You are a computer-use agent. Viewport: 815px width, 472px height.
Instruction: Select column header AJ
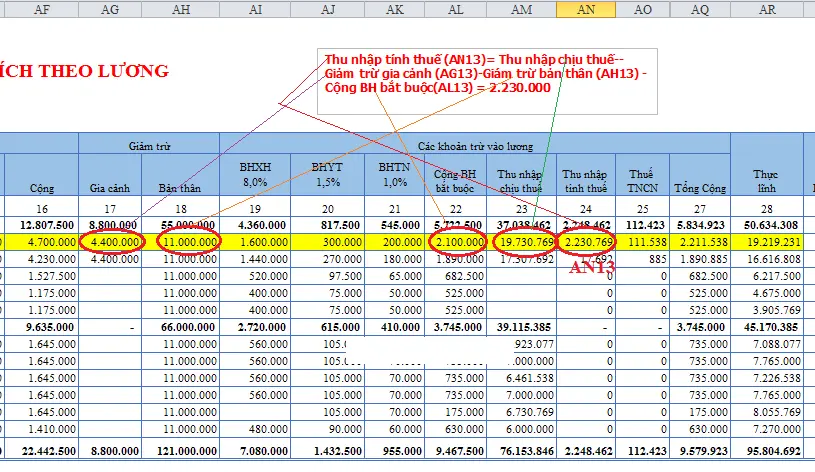(327, 9)
